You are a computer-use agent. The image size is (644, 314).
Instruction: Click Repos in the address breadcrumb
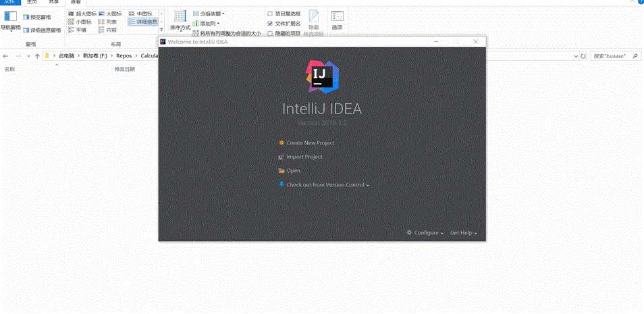124,56
